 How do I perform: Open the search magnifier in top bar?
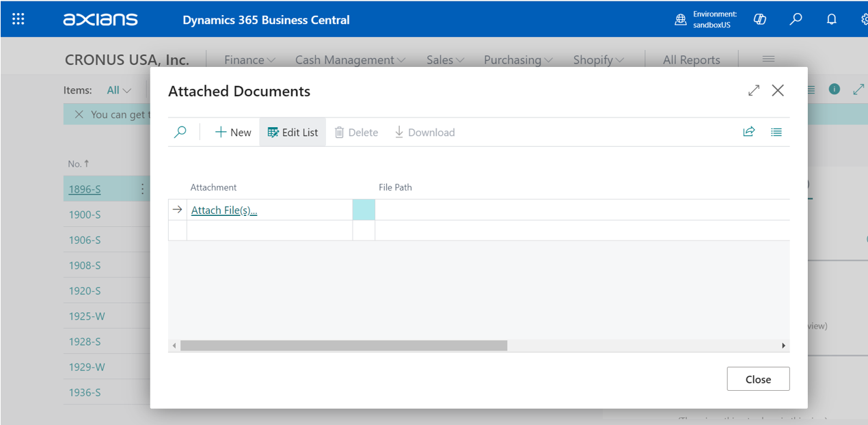[796, 19]
